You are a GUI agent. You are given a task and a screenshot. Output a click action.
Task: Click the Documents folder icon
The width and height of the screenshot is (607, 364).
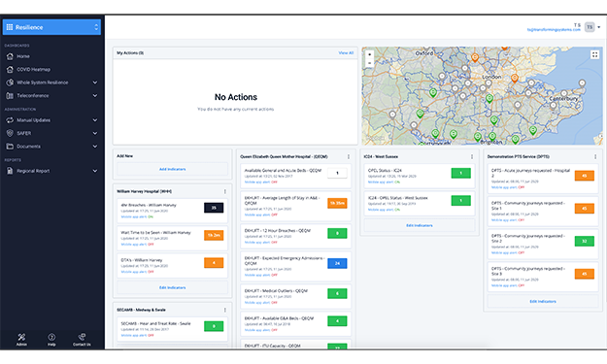pyautogui.click(x=10, y=147)
